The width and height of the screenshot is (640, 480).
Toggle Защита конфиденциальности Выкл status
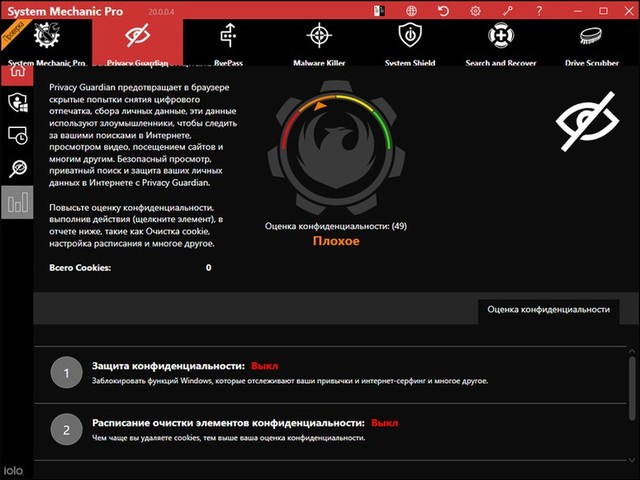coord(264,366)
